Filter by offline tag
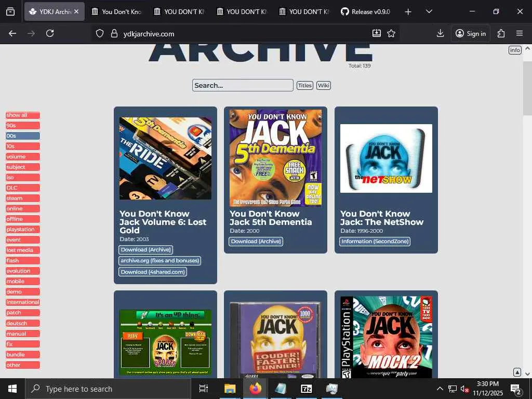532x399 pixels. (23, 219)
